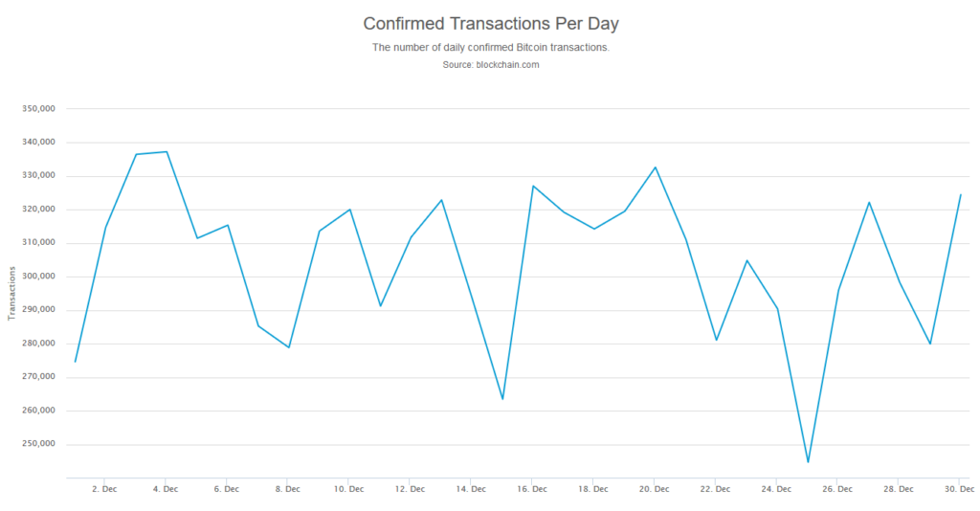Click the 300,000 y-axis label
This screenshot has width=980, height=511.
[x=39, y=277]
